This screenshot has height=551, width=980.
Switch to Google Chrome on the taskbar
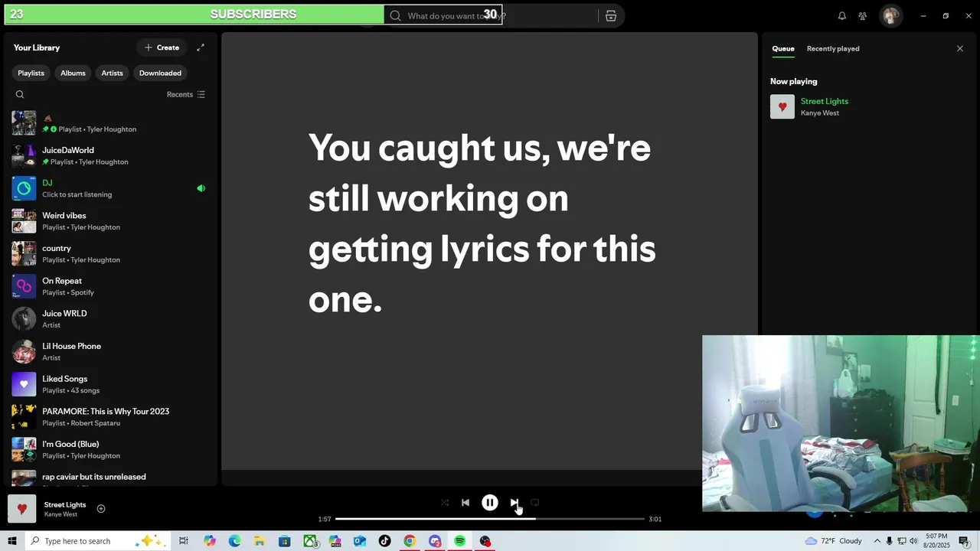pyautogui.click(x=410, y=541)
